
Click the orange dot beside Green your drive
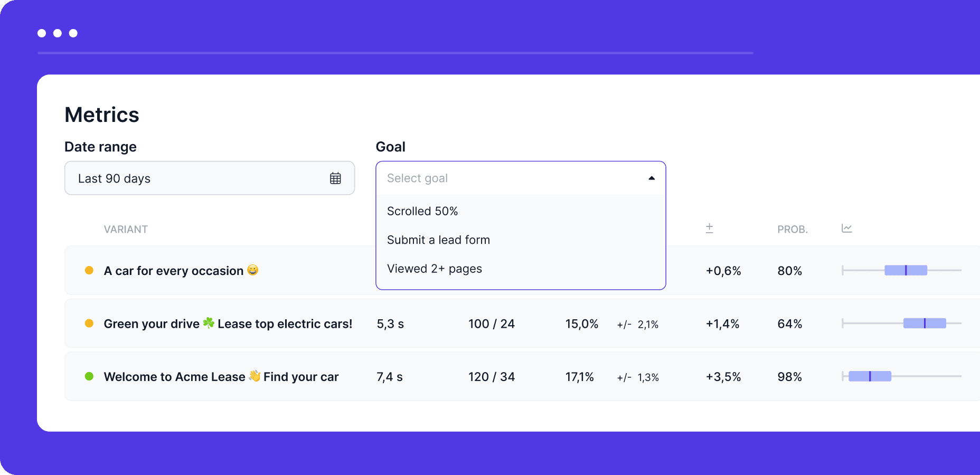click(89, 324)
